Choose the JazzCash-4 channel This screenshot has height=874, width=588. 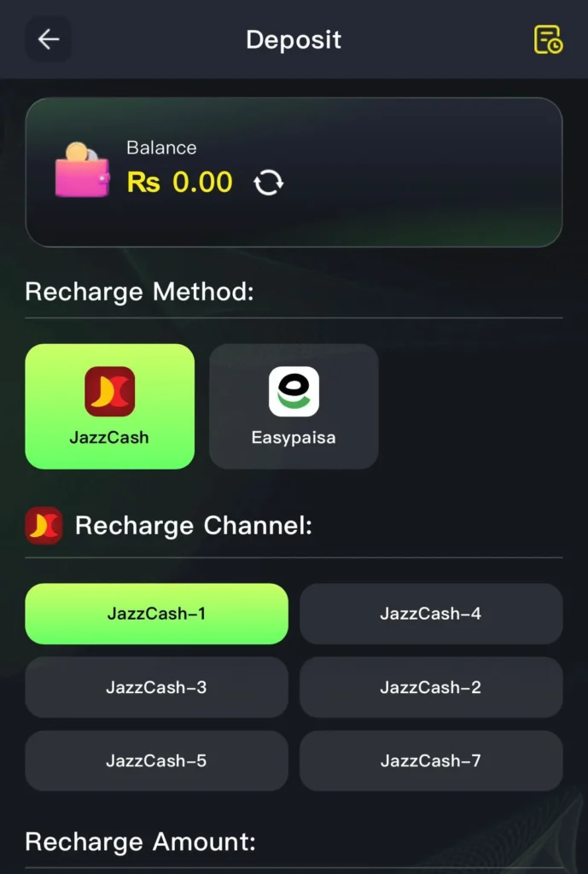431,614
